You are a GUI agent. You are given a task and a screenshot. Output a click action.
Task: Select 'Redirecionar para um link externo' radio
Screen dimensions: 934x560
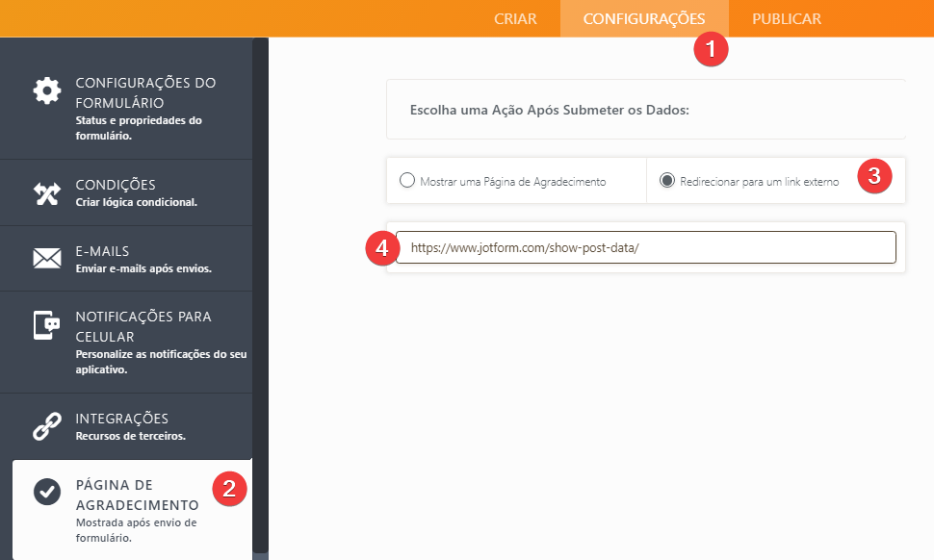tap(666, 181)
